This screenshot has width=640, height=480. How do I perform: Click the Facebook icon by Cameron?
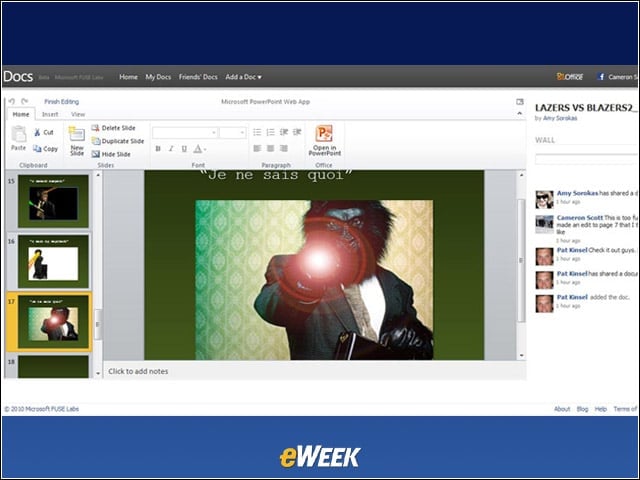coord(600,76)
